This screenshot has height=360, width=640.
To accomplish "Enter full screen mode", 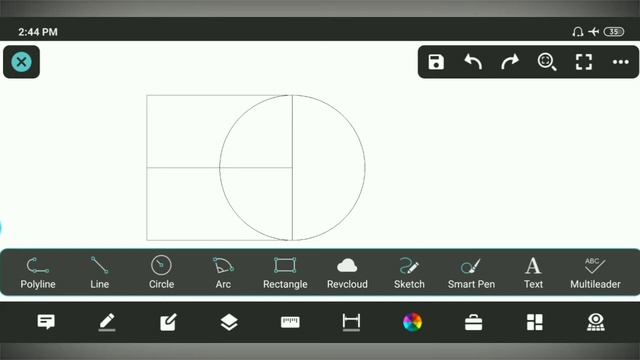I will pyautogui.click(x=584, y=62).
